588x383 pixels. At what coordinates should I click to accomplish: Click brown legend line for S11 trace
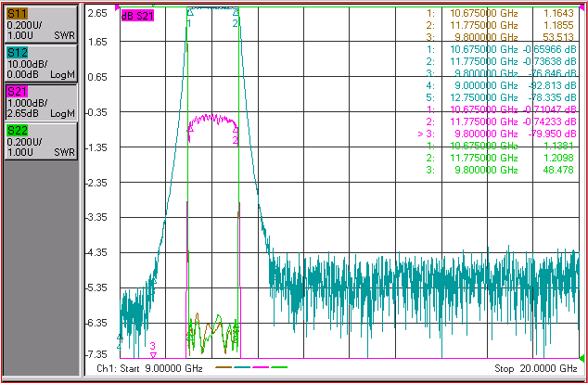(x=224, y=367)
